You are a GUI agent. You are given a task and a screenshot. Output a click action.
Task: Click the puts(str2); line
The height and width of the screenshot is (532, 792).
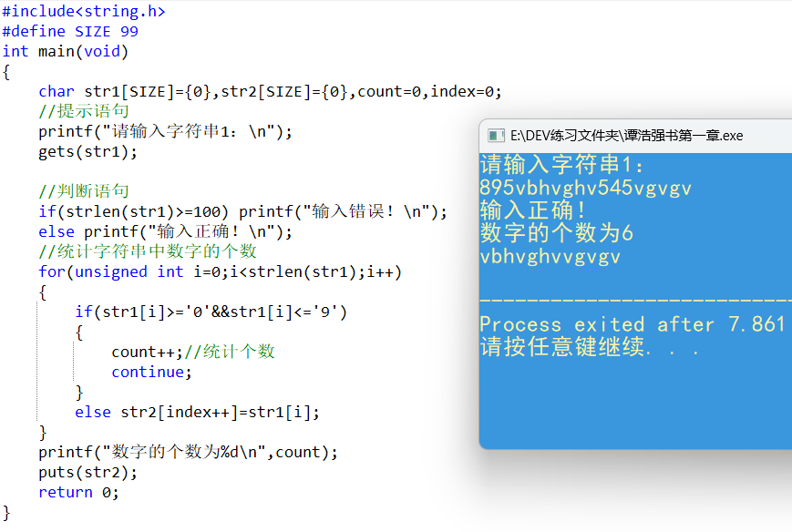tap(87, 473)
